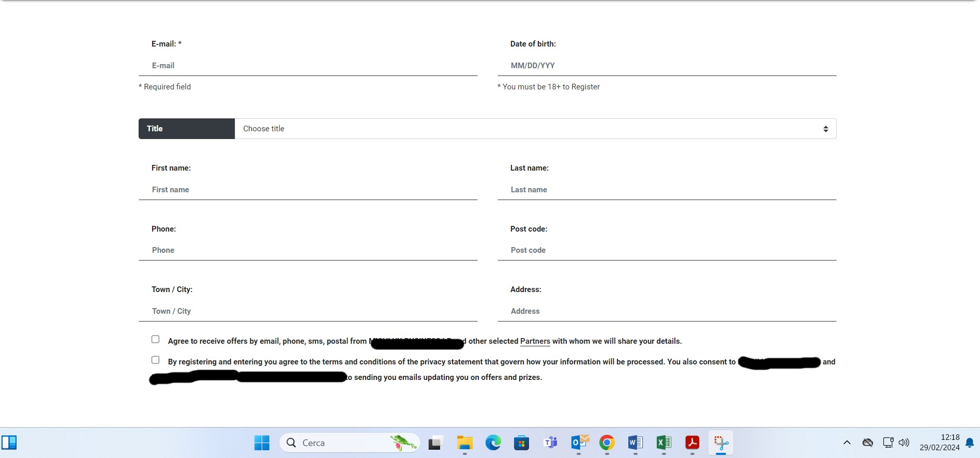Tick the agree to receive offers checkbox
This screenshot has width=980, height=458.
[155, 340]
